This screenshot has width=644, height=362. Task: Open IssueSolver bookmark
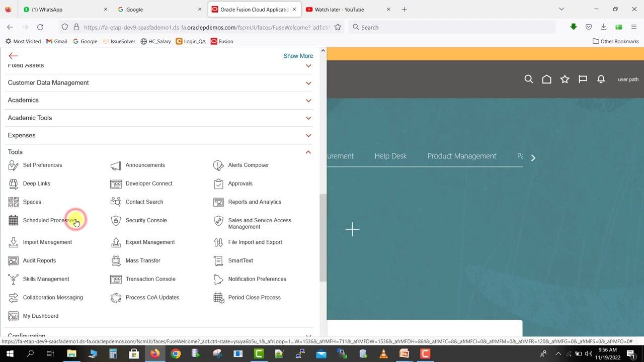[119, 41]
